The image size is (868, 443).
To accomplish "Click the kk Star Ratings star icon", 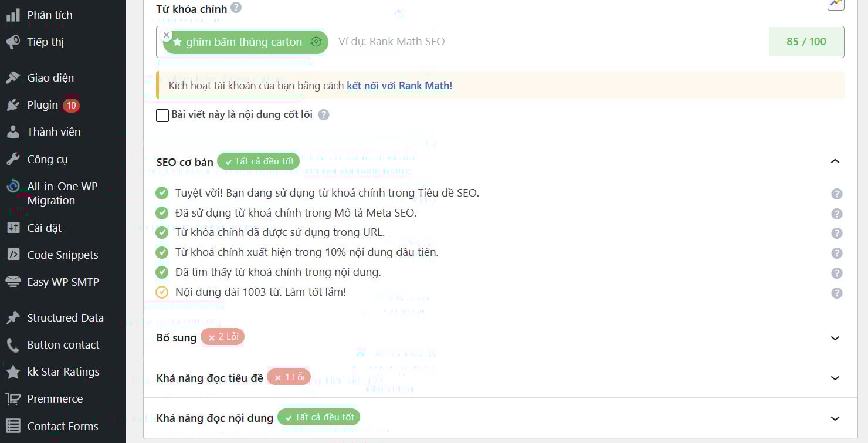I will click(x=13, y=371).
